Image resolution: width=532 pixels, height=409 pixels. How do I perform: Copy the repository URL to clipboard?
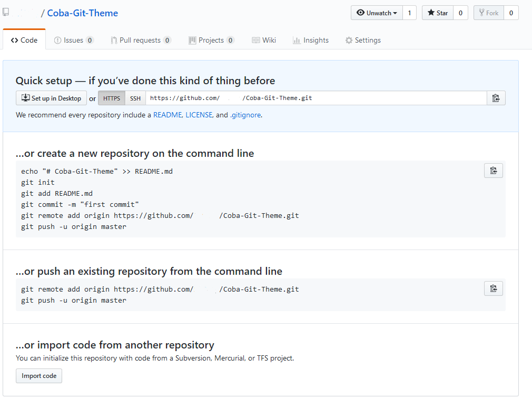click(x=496, y=98)
